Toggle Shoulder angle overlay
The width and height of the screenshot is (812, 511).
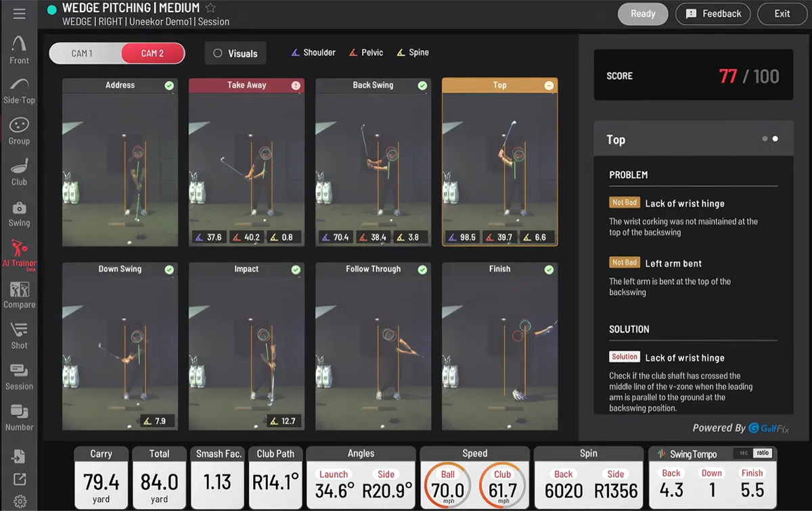(313, 52)
